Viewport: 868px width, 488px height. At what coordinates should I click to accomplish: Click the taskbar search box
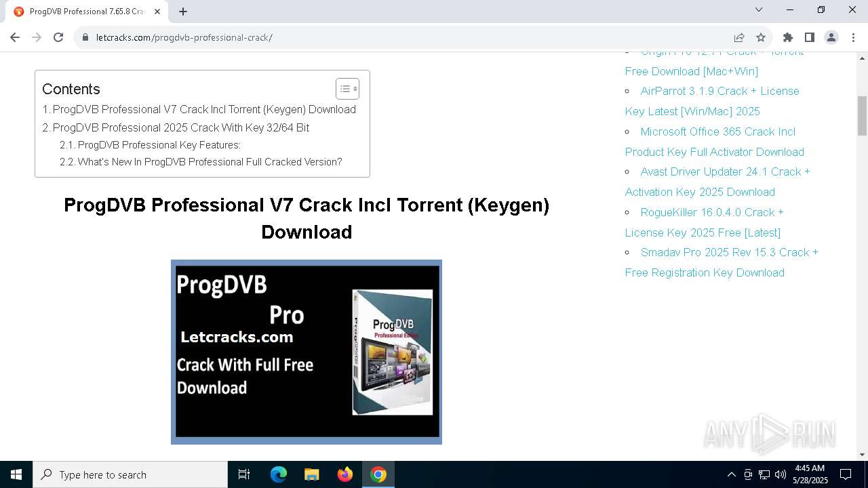130,474
